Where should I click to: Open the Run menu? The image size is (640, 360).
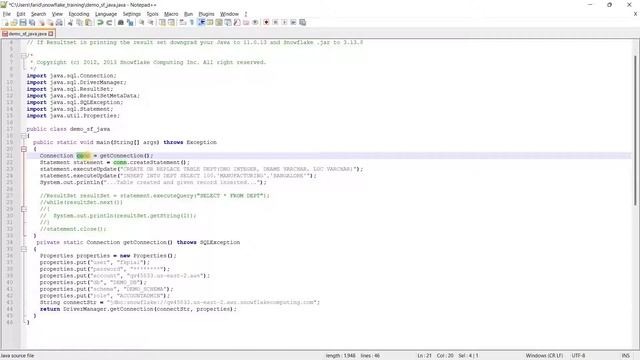point(188,14)
